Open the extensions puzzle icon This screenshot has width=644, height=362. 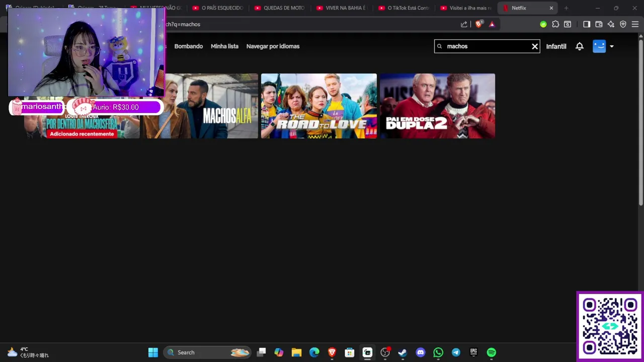[555, 24]
